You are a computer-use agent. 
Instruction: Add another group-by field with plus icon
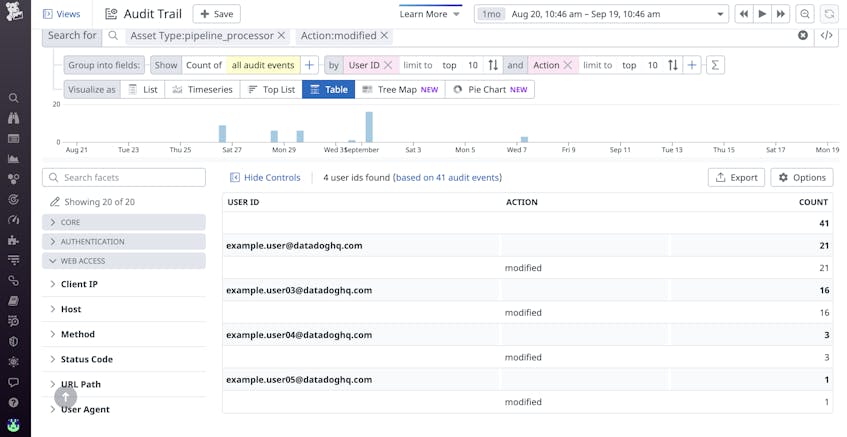coord(692,65)
